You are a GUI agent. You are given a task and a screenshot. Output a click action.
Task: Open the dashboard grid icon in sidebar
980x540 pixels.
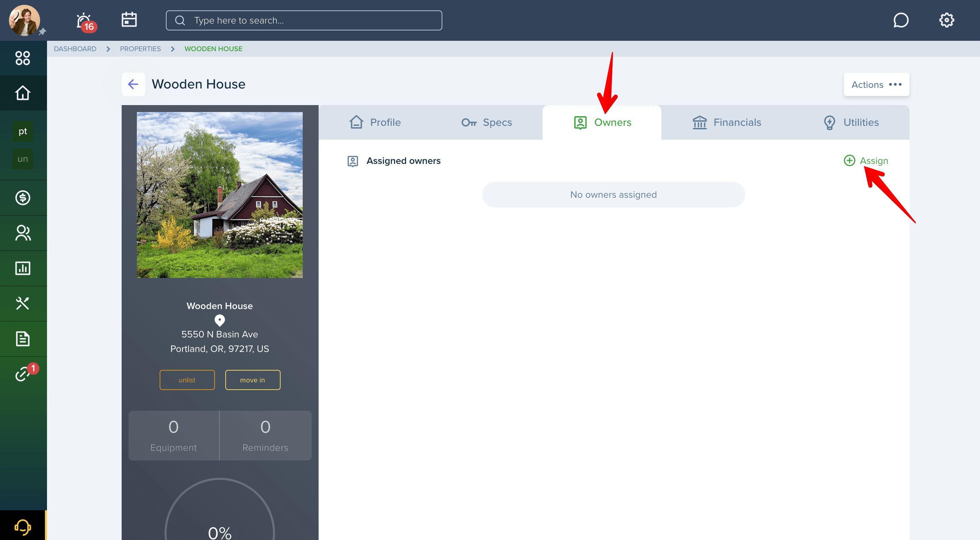pos(23,58)
